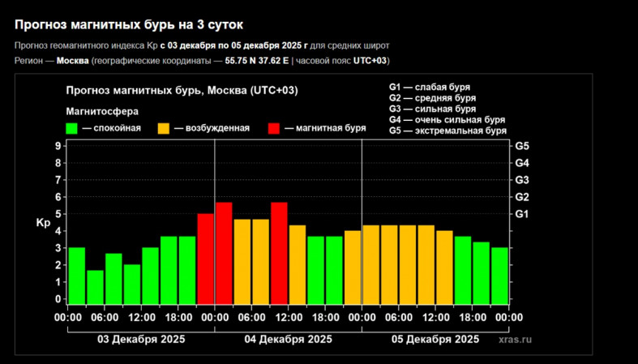The image size is (638, 364).
Task: Select the "G1 — слабая буря" legend entry
Action: point(430,88)
